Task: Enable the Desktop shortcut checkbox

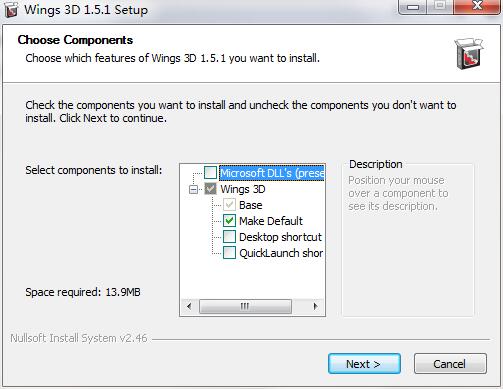Action: [229, 237]
